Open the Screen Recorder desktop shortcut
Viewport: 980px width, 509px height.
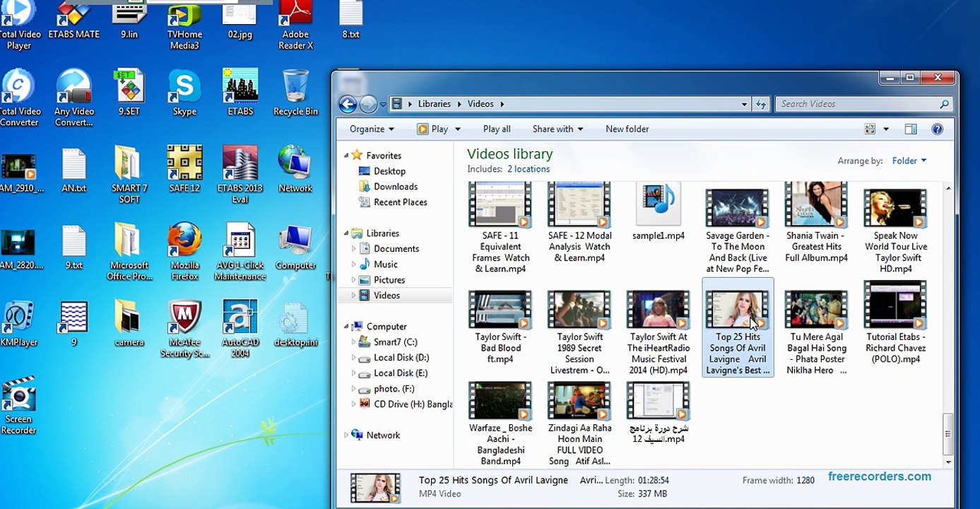tap(19, 406)
